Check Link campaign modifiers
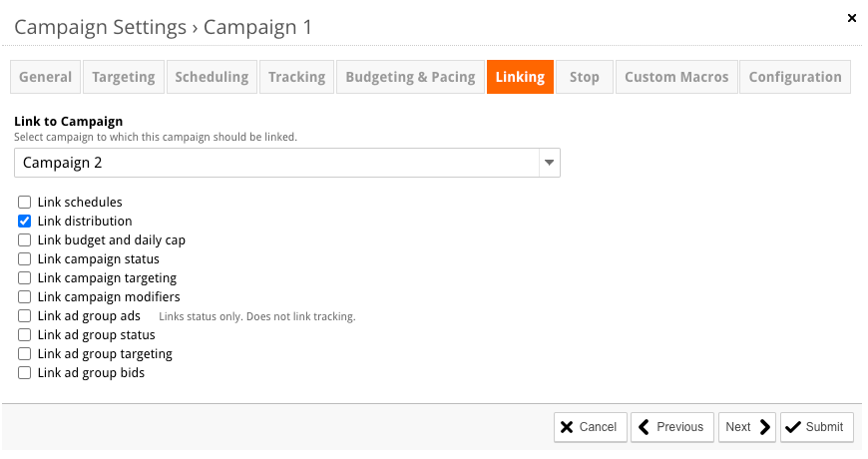The width and height of the screenshot is (868, 459). [24, 296]
